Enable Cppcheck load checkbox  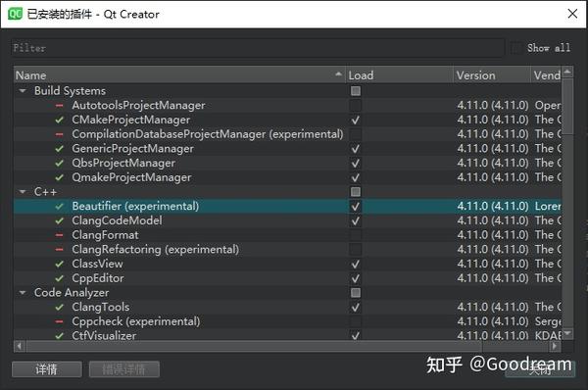pyautogui.click(x=356, y=321)
